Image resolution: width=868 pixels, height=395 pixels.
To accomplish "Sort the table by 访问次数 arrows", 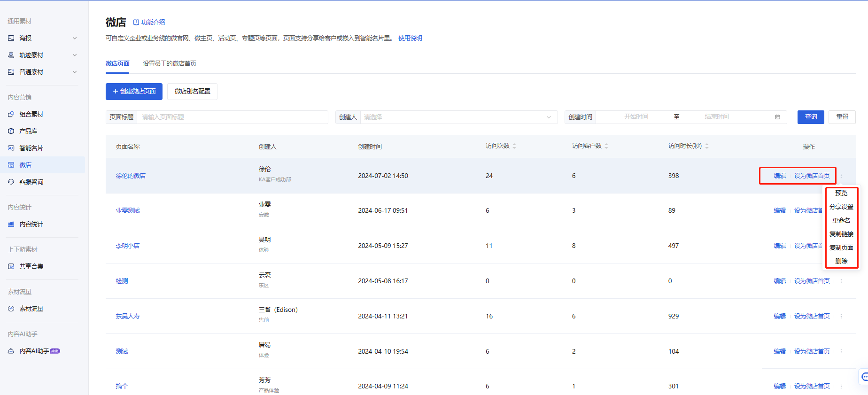I will pyautogui.click(x=514, y=146).
